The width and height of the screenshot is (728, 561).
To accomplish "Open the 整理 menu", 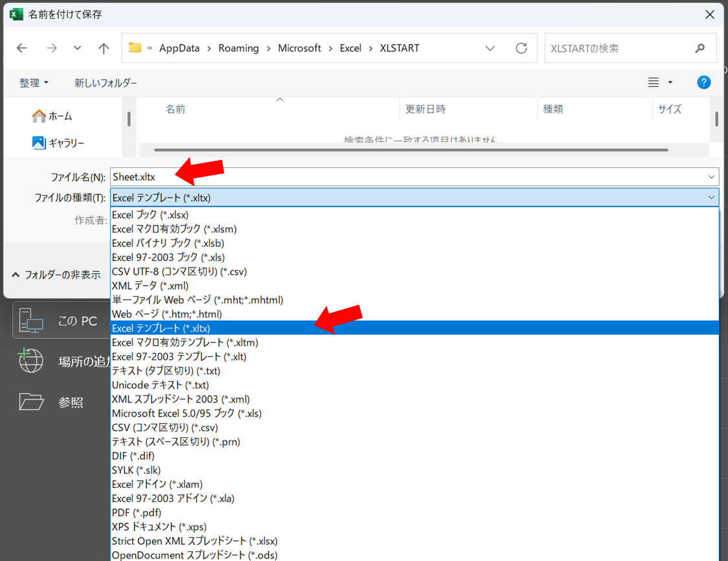I will 34,83.
